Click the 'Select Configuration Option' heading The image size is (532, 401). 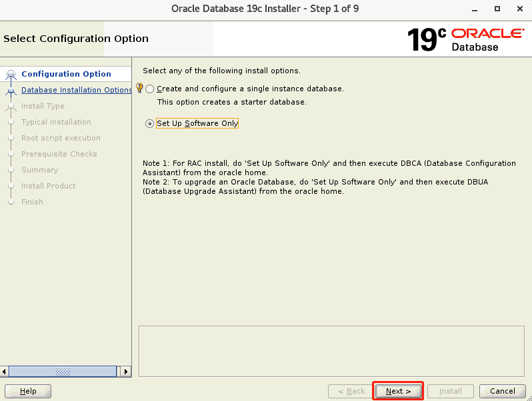(76, 39)
